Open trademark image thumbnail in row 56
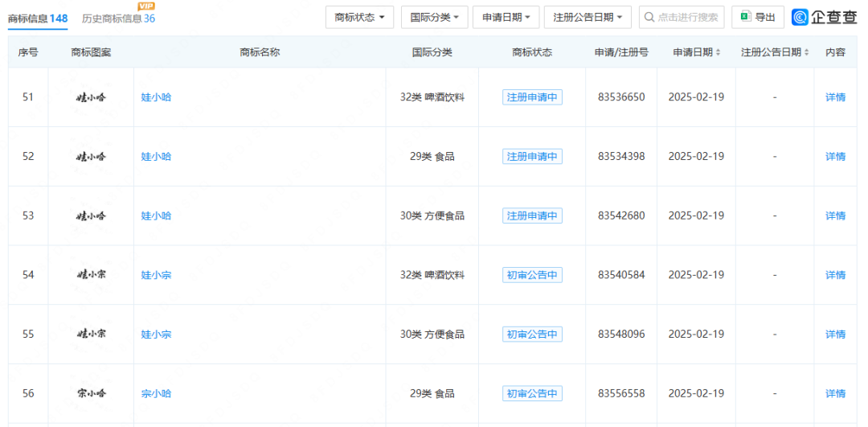Image resolution: width=868 pixels, height=427 pixels. tap(91, 393)
